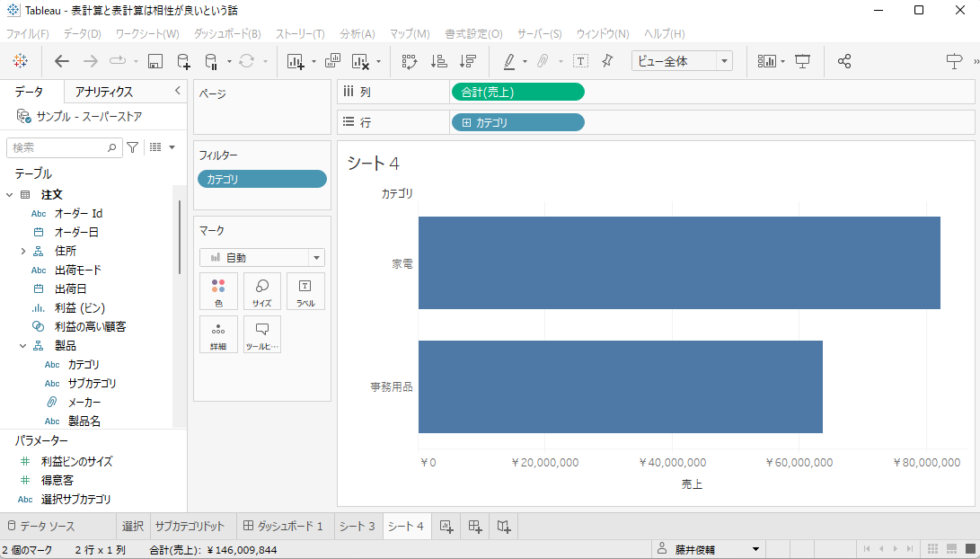Click the back (undo) arrow
Viewport: 980px width, 559px height.
[x=62, y=61]
